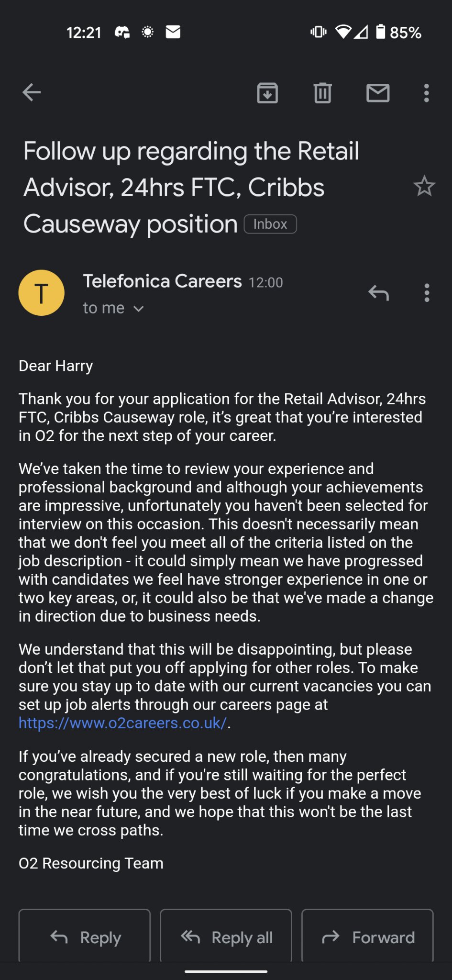Screen dimensions: 452x980
Task: Open the o2careers.co.uk link
Action: 122,723
